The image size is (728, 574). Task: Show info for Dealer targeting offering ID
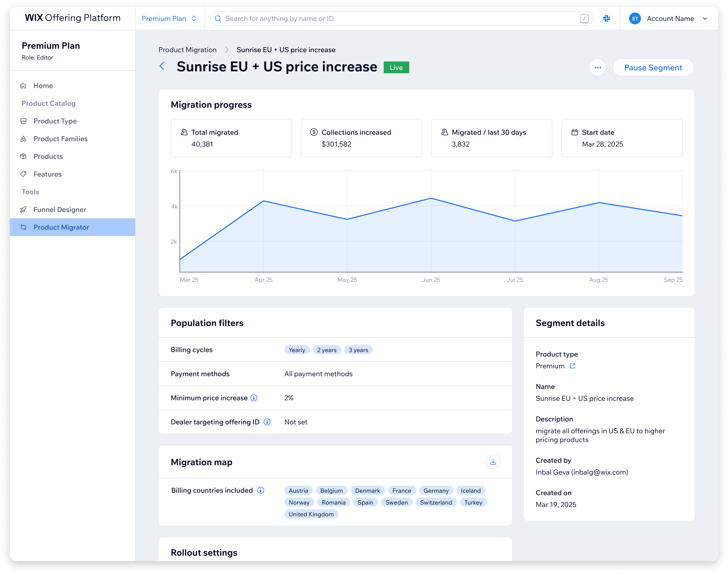(x=267, y=422)
